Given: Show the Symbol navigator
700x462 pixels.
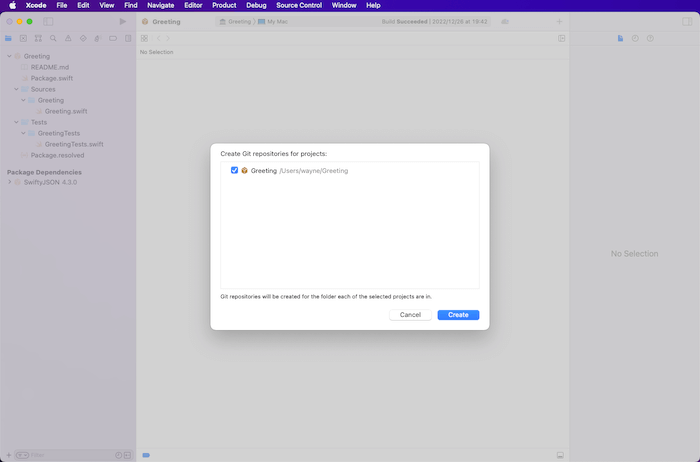Looking at the screenshot, I should tap(38, 38).
